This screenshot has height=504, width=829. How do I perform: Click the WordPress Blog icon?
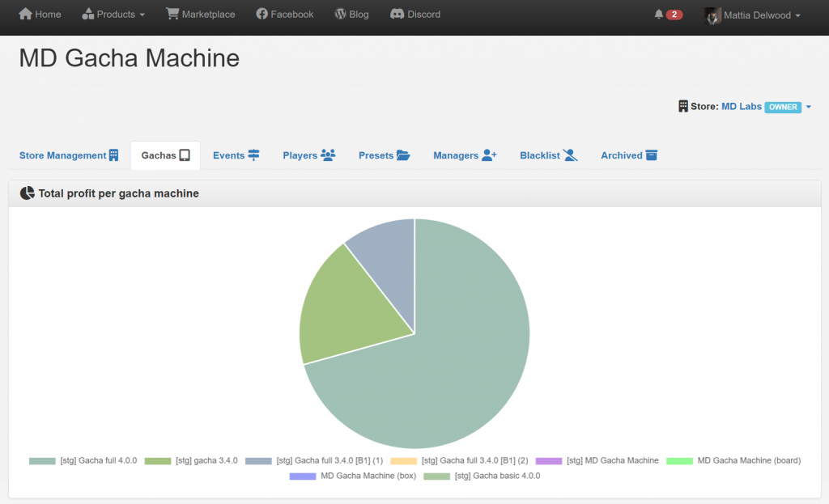click(341, 14)
